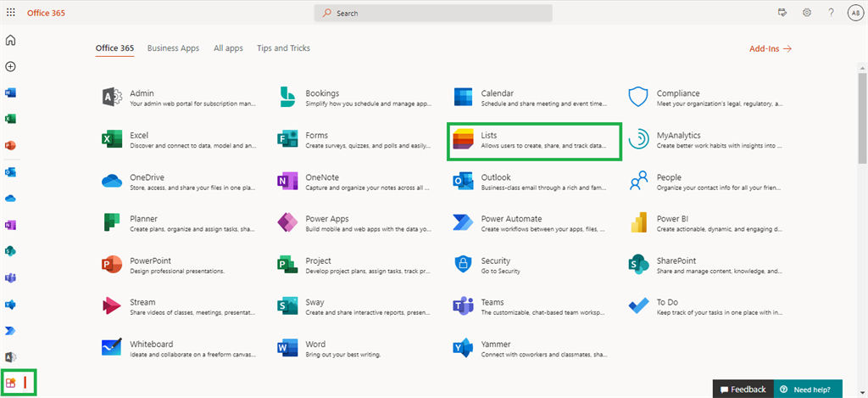This screenshot has height=398, width=868.
Task: Launch the To Do app tile
Action: (x=705, y=306)
